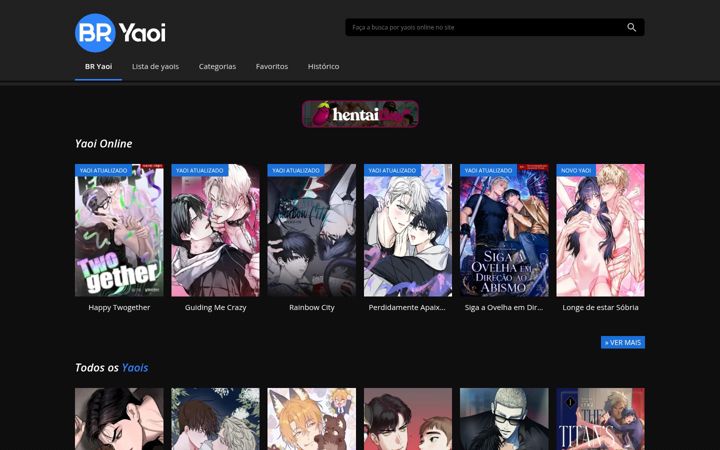Open Happy Twogether cover thumbnail
Viewport: 720px width, 450px height.
[x=119, y=230]
